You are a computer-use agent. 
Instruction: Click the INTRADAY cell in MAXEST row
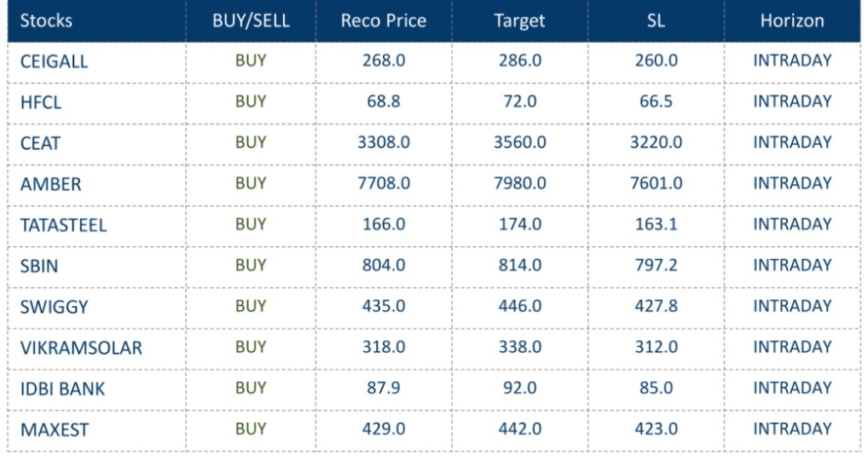click(x=792, y=429)
